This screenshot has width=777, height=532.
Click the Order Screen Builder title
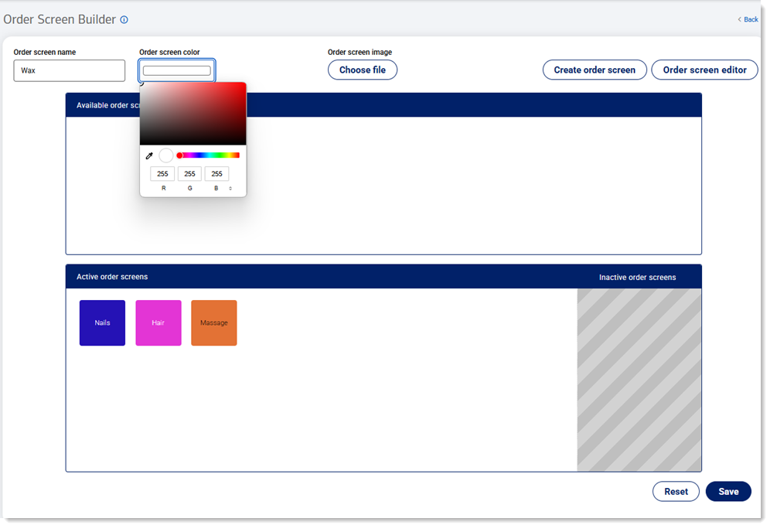pyautogui.click(x=60, y=19)
